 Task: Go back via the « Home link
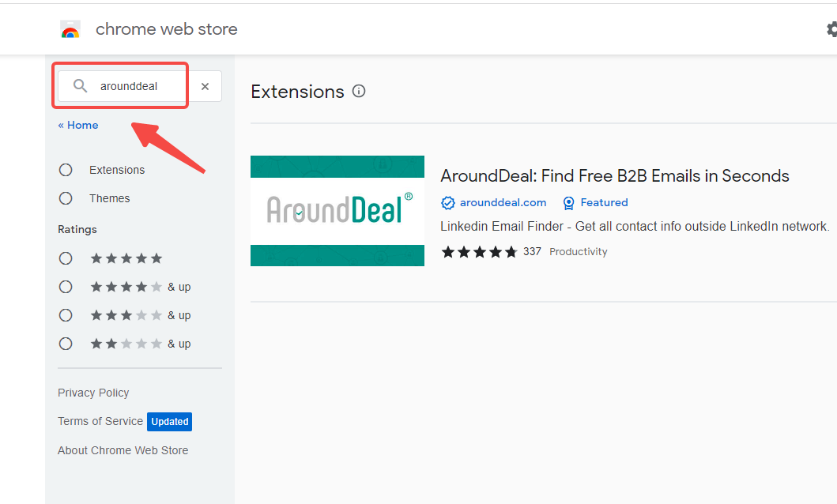tap(78, 125)
